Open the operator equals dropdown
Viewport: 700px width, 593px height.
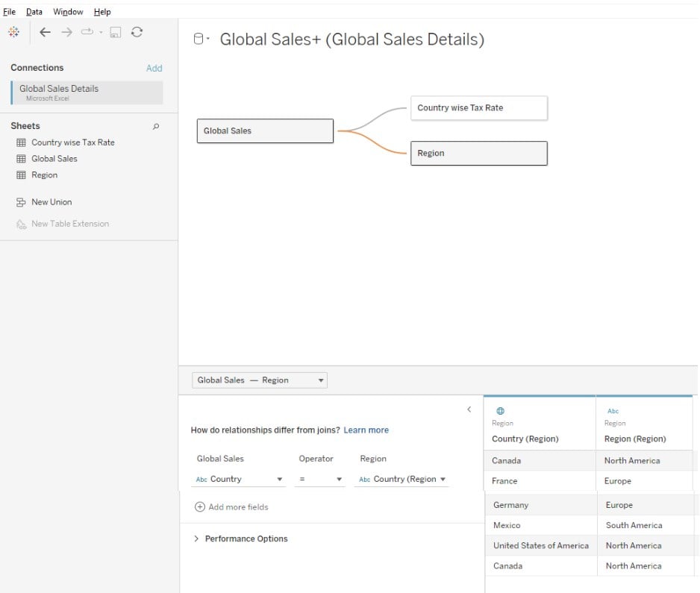point(319,479)
